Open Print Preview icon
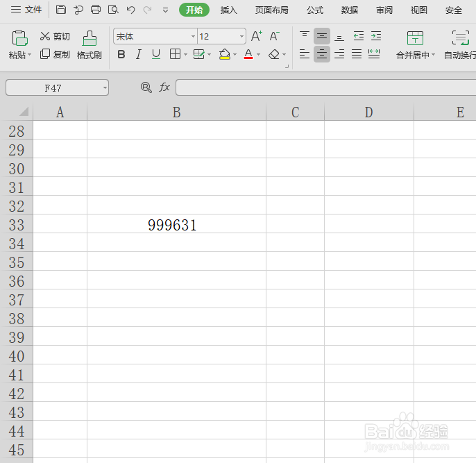 113,10
